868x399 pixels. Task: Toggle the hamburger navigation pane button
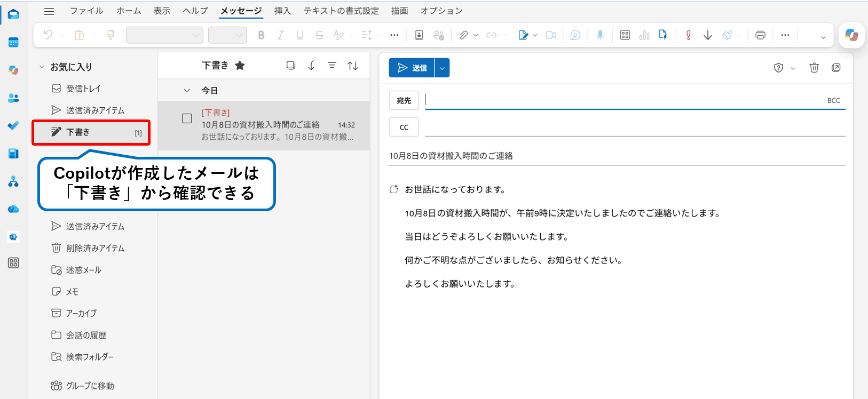coord(49,11)
